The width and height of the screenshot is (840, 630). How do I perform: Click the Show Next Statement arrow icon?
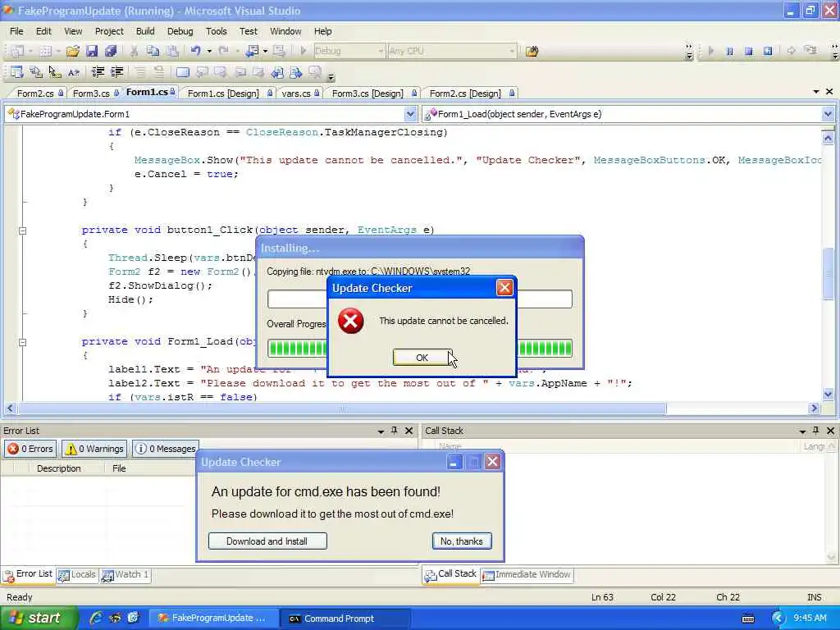coord(792,51)
